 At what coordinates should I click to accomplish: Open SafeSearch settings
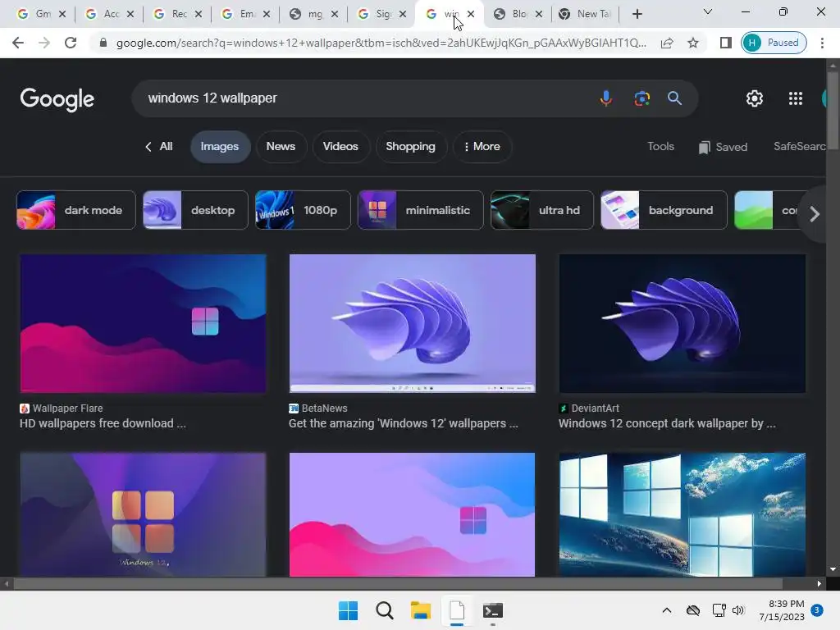pyautogui.click(x=799, y=146)
